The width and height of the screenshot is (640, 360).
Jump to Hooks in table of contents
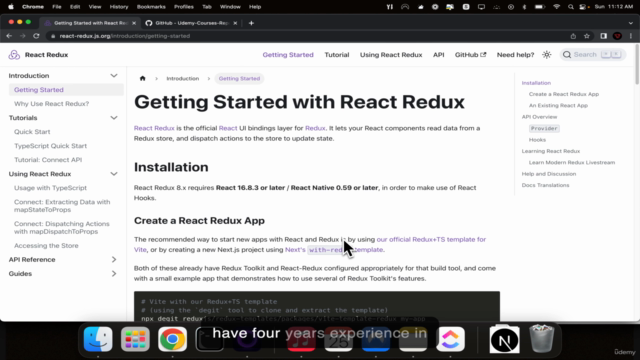[x=537, y=140]
